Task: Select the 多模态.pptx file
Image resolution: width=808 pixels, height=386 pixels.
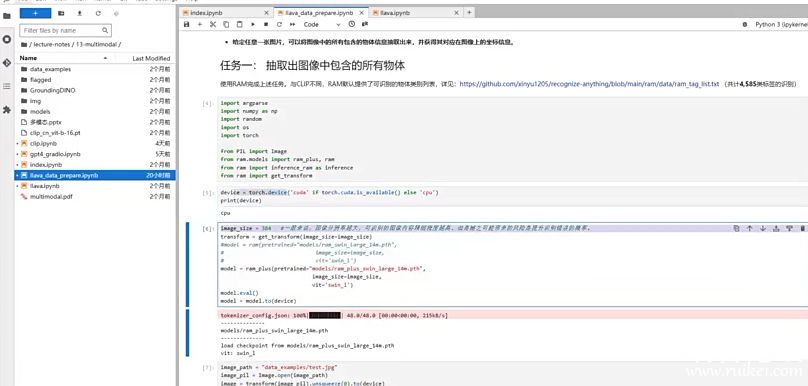Action: click(x=95, y=122)
